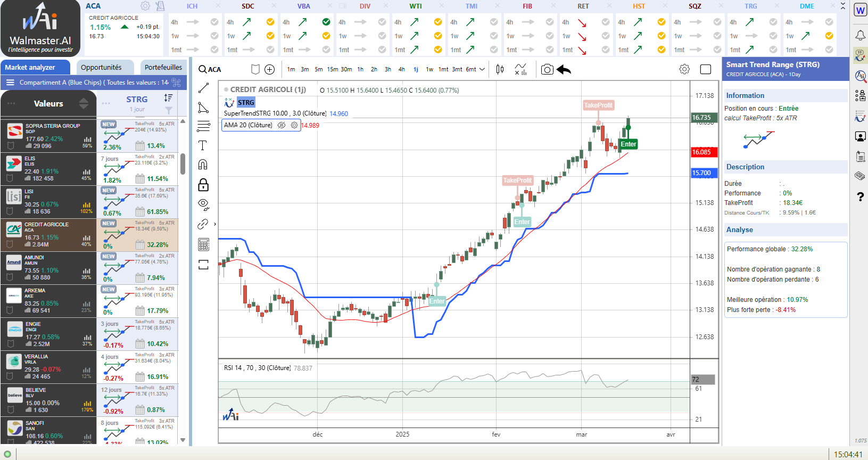Add symbol with the plus circle icon
Viewport: 868px width, 460px height.
point(270,69)
